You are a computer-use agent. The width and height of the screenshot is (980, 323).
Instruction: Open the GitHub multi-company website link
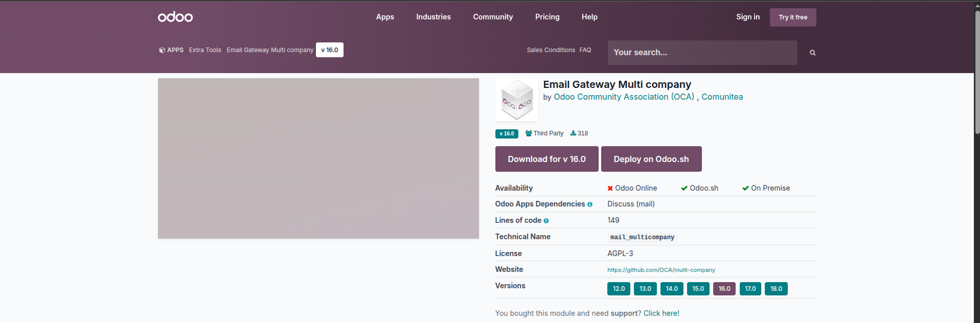(x=661, y=270)
